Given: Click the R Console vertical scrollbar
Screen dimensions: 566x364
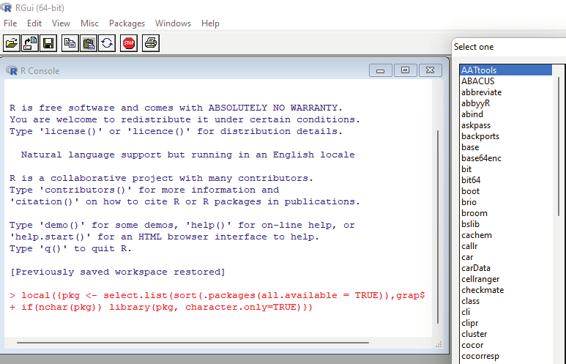Looking at the screenshot, I should coord(438,226).
